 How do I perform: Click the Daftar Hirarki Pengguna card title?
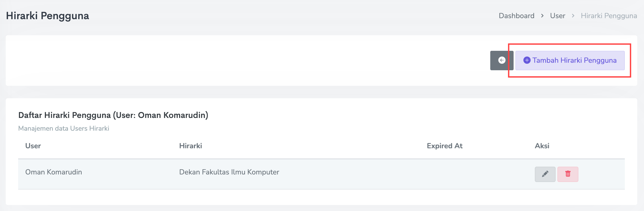pyautogui.click(x=113, y=115)
